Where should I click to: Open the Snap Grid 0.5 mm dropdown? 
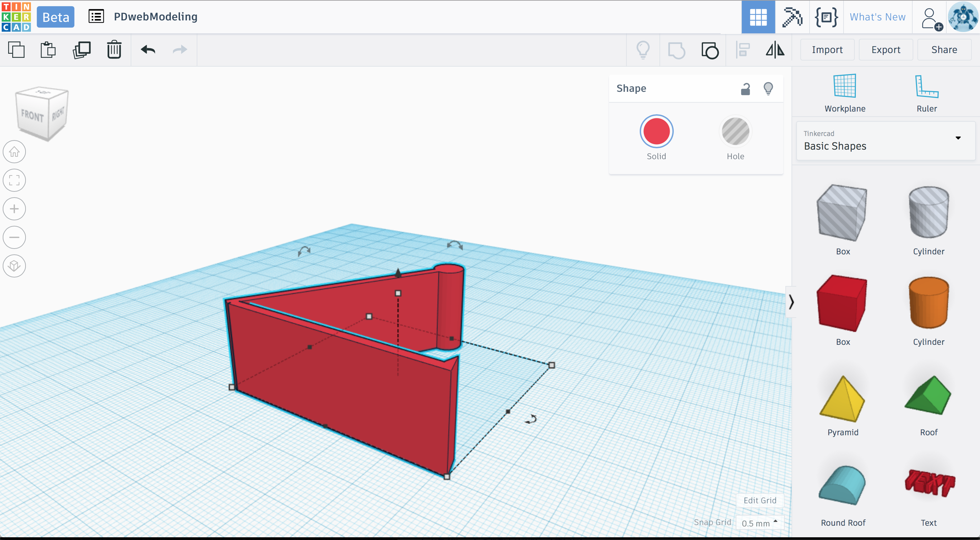(759, 523)
